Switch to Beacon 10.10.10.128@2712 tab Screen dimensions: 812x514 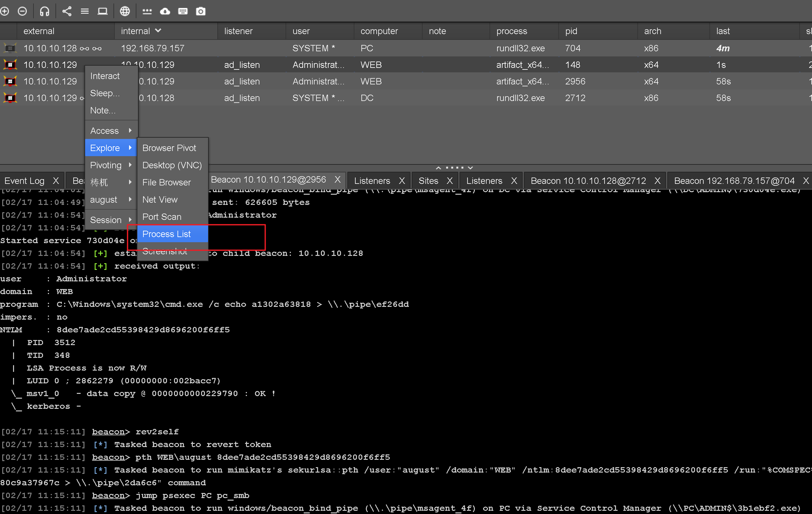click(x=588, y=181)
